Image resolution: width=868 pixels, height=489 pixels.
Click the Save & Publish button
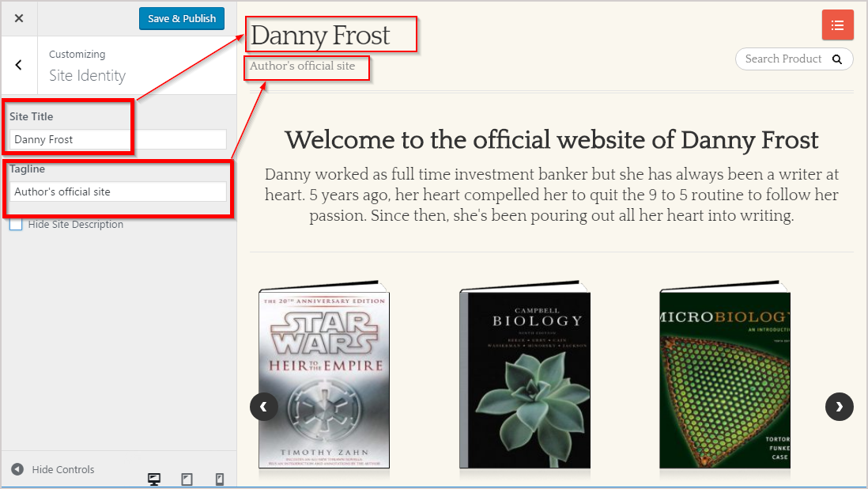coord(182,18)
